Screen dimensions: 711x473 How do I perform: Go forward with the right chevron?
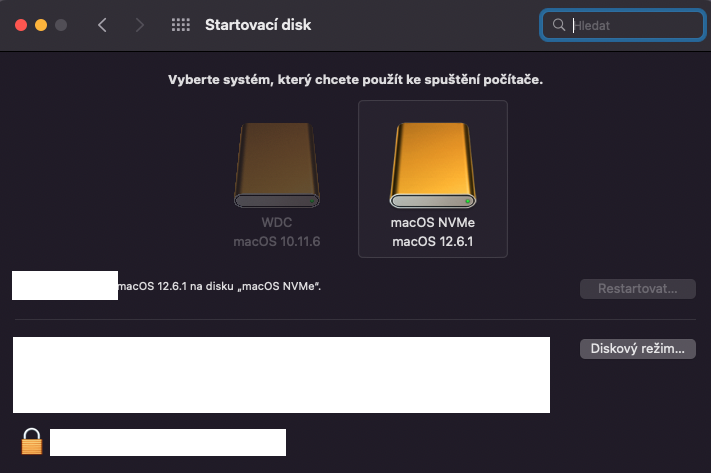139,25
